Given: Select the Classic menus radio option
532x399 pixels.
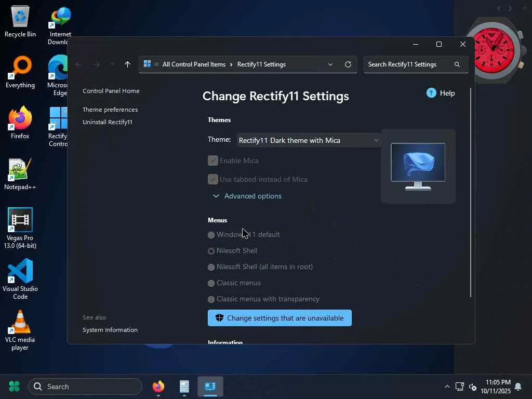Looking at the screenshot, I should pos(211,283).
